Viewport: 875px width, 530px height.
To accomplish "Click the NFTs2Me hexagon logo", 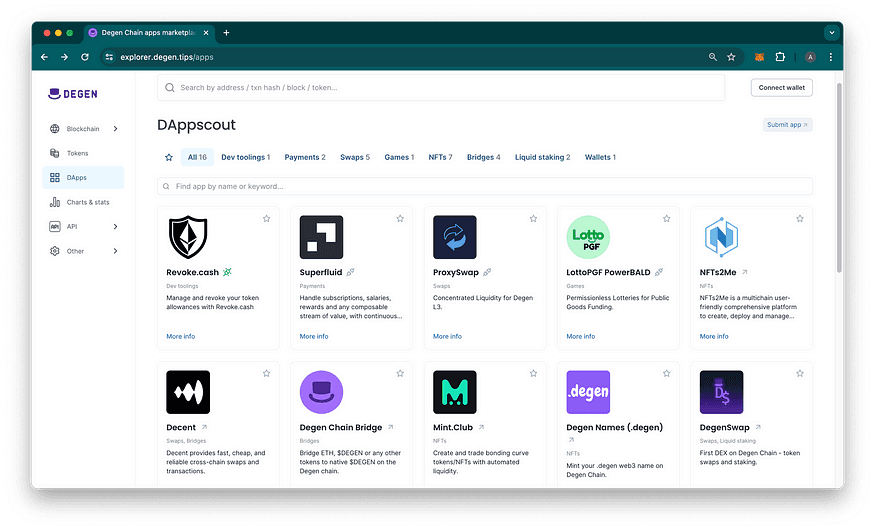I will [722, 237].
